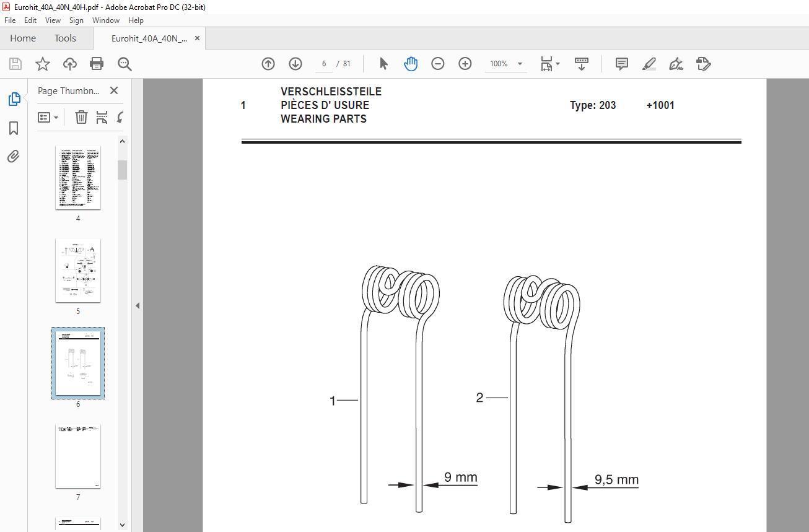
Task: Open the fit page options icon
Action: (x=549, y=64)
